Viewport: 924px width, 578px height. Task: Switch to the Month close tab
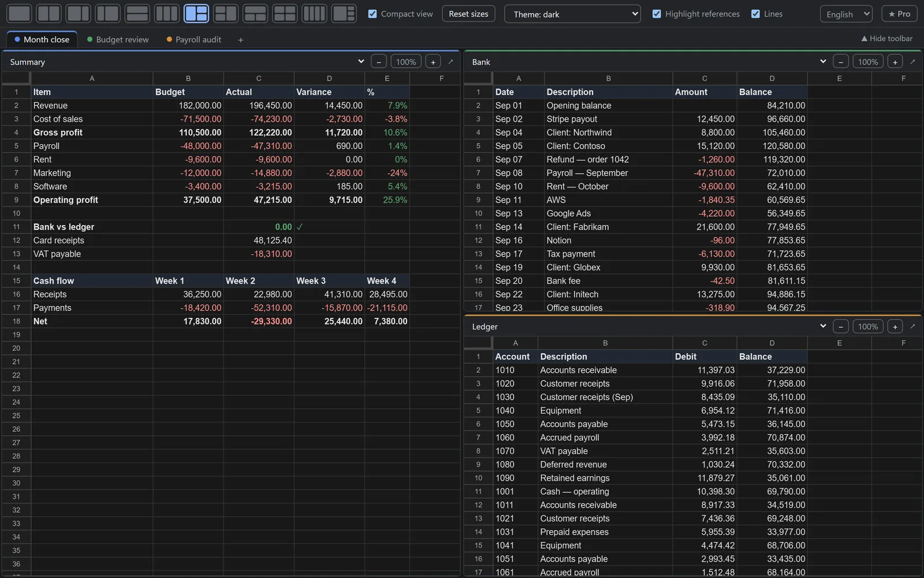coord(42,39)
